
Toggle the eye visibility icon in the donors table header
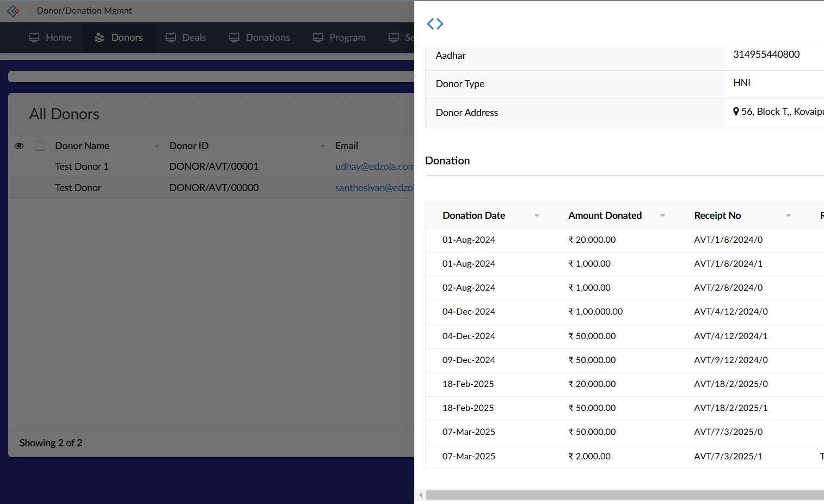pyautogui.click(x=19, y=146)
